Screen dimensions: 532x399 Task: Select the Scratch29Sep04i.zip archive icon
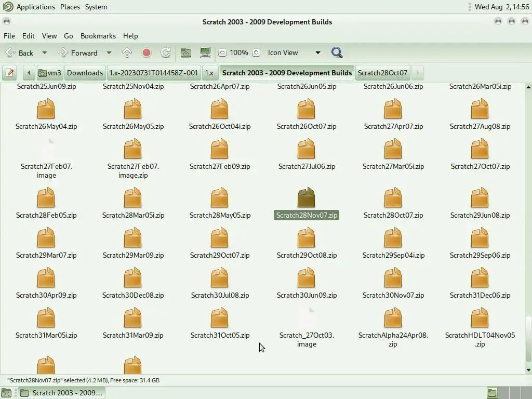393,237
